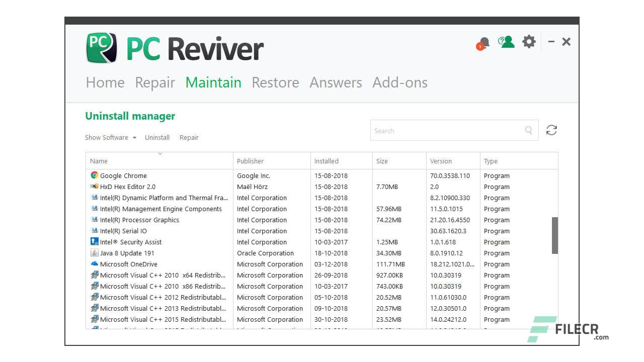
Task: Open settings via the gear icon
Action: (x=528, y=42)
